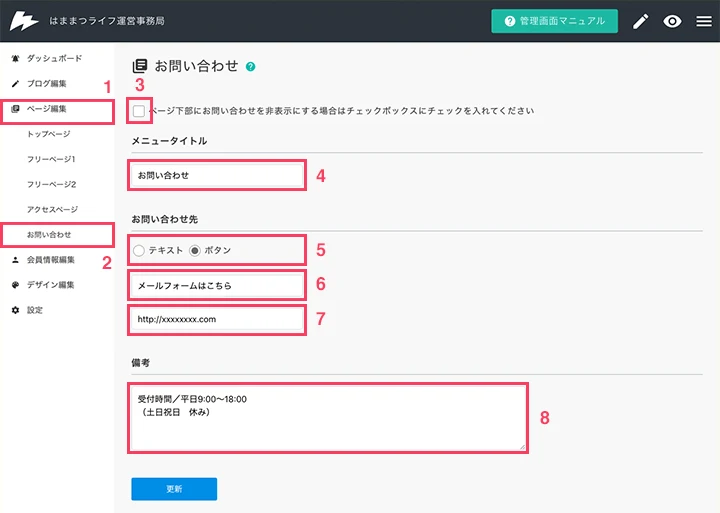Open フリーページ2 in the sidebar
720x513 pixels.
click(x=51, y=184)
